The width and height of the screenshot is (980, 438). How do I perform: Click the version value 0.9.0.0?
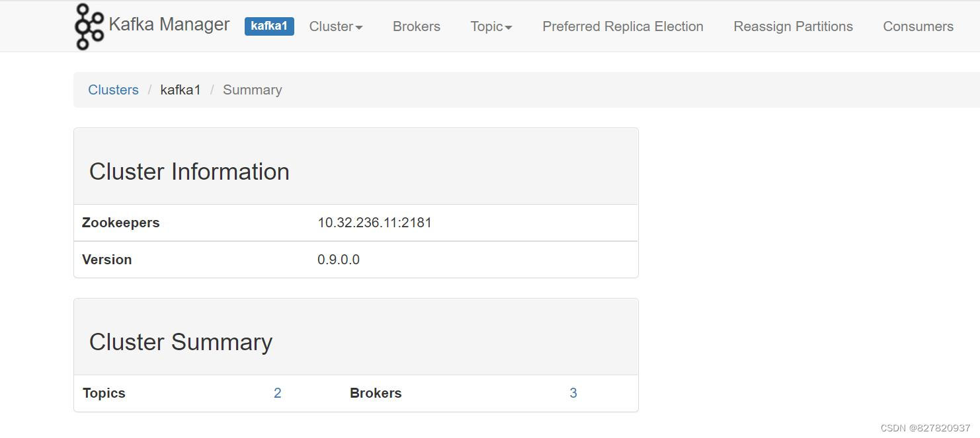coord(339,260)
